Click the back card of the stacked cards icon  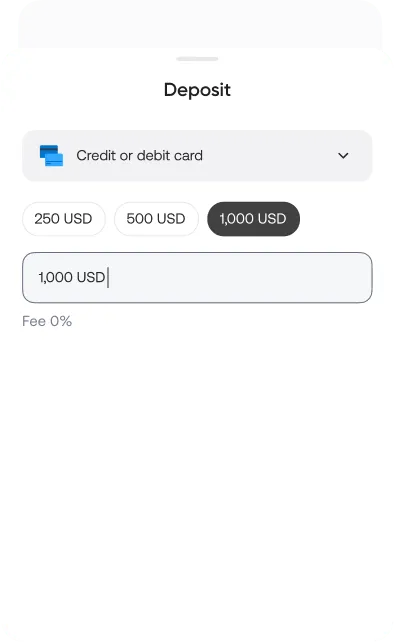(x=49, y=149)
